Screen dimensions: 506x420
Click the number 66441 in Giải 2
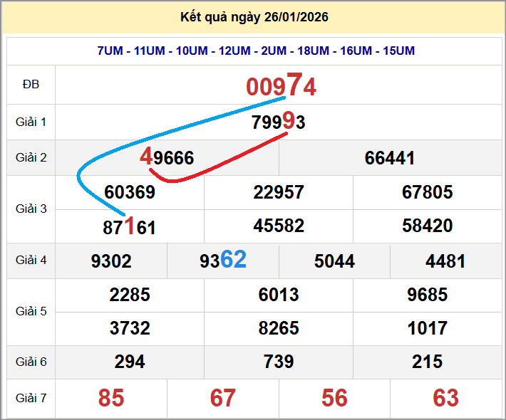390,158
